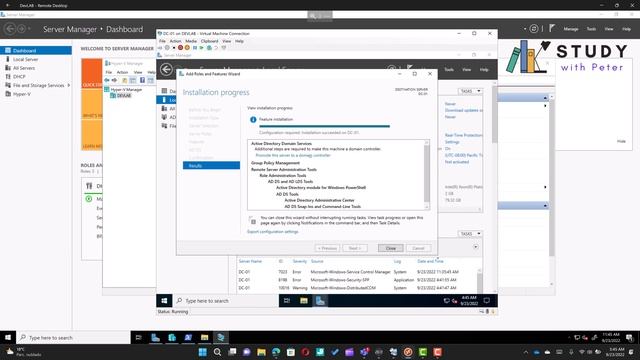
Task: Click Ctrl+Alt+Delete icon in VM toolbar
Action: tap(160, 48)
